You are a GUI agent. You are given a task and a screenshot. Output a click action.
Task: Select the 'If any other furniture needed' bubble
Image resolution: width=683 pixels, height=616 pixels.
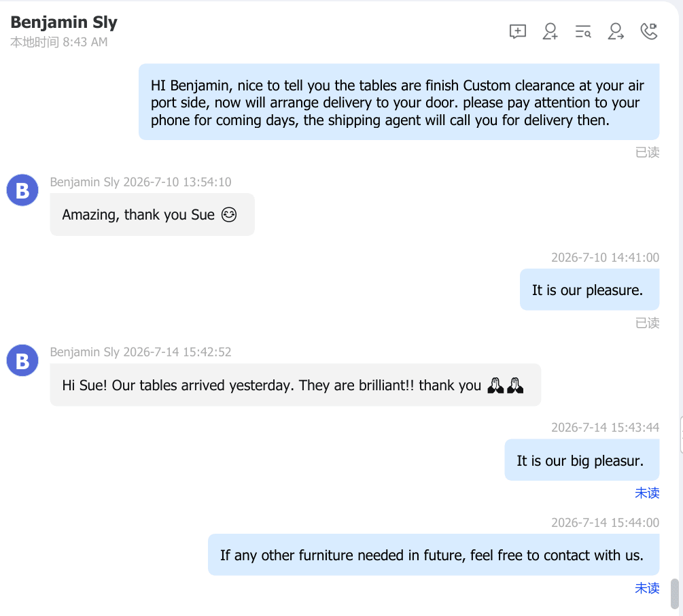[x=434, y=555]
